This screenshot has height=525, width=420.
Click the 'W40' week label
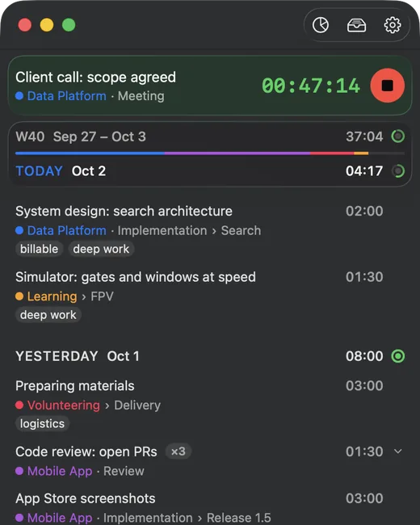pyautogui.click(x=30, y=136)
